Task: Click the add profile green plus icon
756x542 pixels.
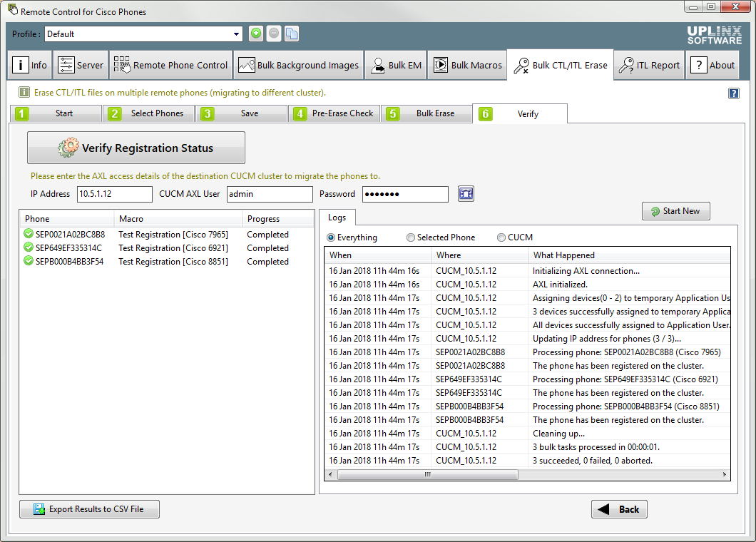Action: [x=256, y=34]
